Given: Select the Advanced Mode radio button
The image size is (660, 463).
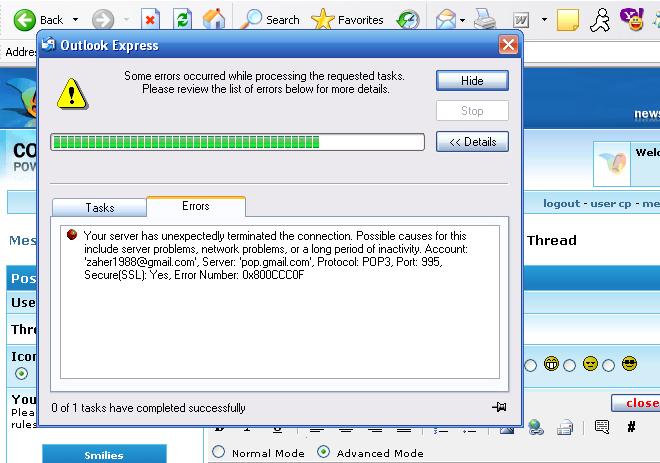Looking at the screenshot, I should pyautogui.click(x=323, y=452).
